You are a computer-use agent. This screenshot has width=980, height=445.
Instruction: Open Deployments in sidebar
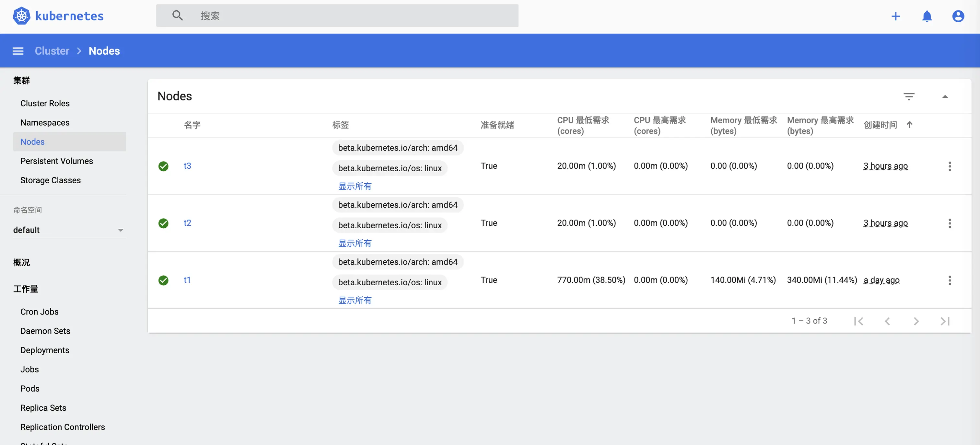coord(44,350)
